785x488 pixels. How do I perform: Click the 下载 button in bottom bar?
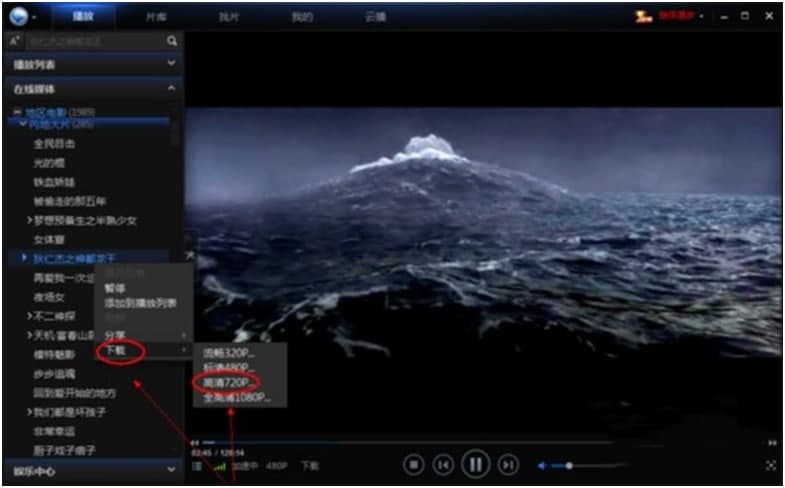coord(310,465)
